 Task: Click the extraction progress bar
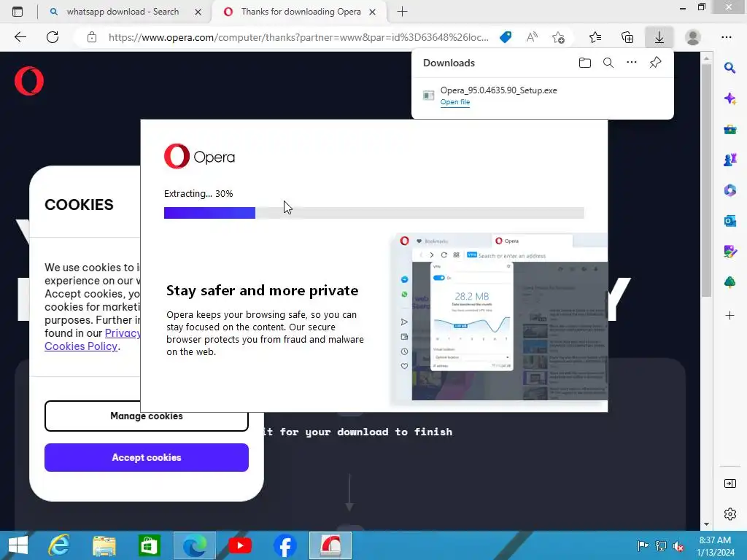coord(374,213)
